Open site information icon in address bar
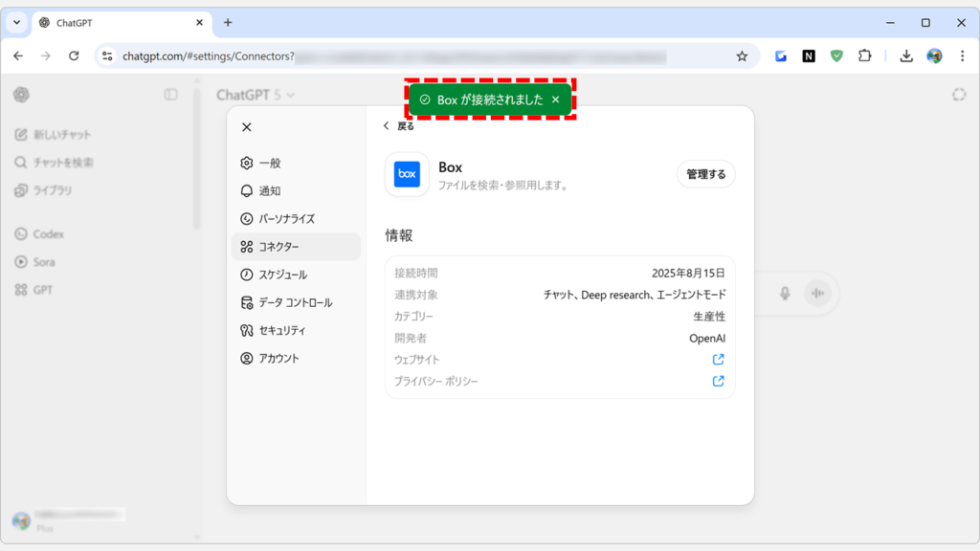 click(x=107, y=56)
